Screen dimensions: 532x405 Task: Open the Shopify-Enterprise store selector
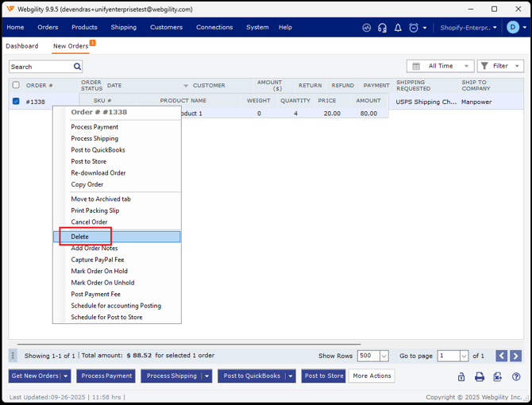tap(468, 28)
